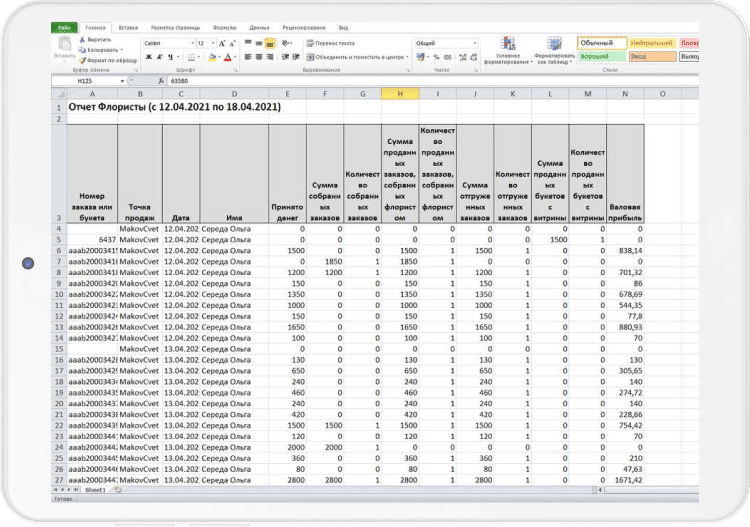Screen dimensions: 750x527
Task: Toggle underline (Ч) formatting
Action: click(170, 57)
